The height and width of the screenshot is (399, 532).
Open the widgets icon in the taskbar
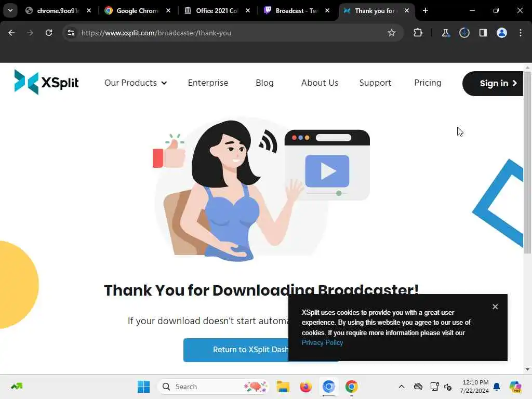(x=17, y=386)
